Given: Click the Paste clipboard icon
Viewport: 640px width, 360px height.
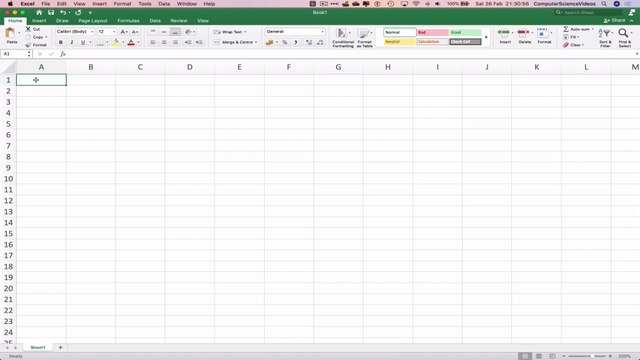Looking at the screenshot, I should coord(11,33).
